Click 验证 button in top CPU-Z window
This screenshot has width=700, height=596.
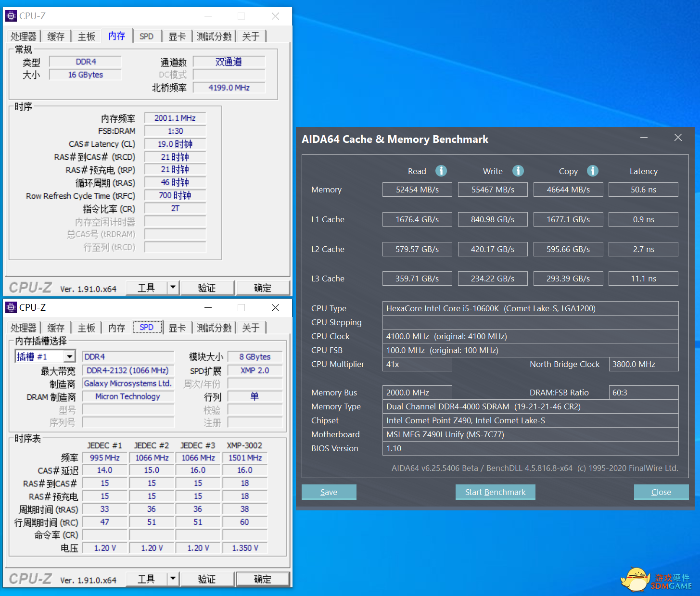(207, 288)
